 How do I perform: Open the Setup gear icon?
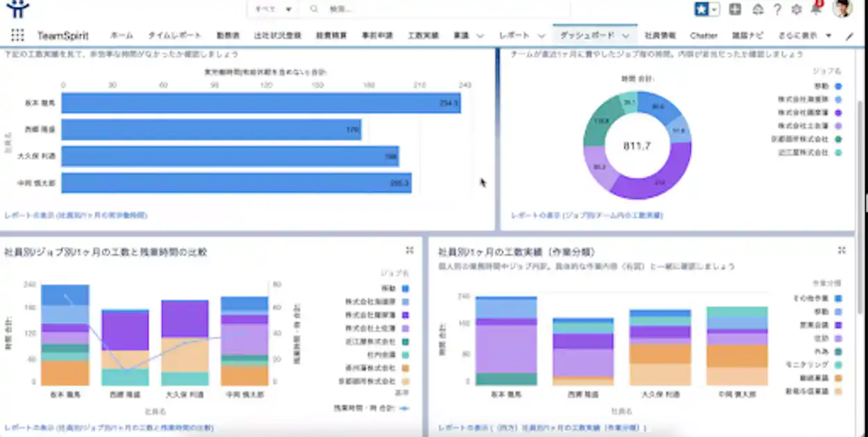[797, 10]
